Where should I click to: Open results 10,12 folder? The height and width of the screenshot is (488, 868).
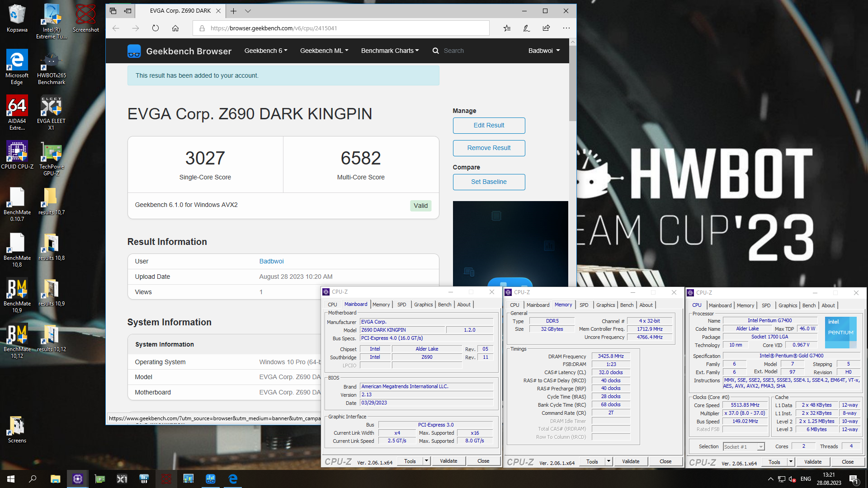click(x=52, y=338)
